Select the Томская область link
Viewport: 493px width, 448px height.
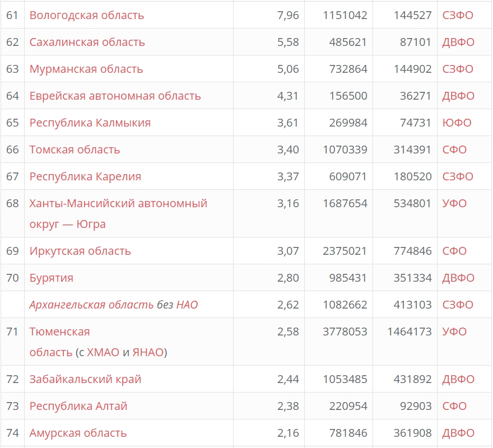tap(75, 150)
